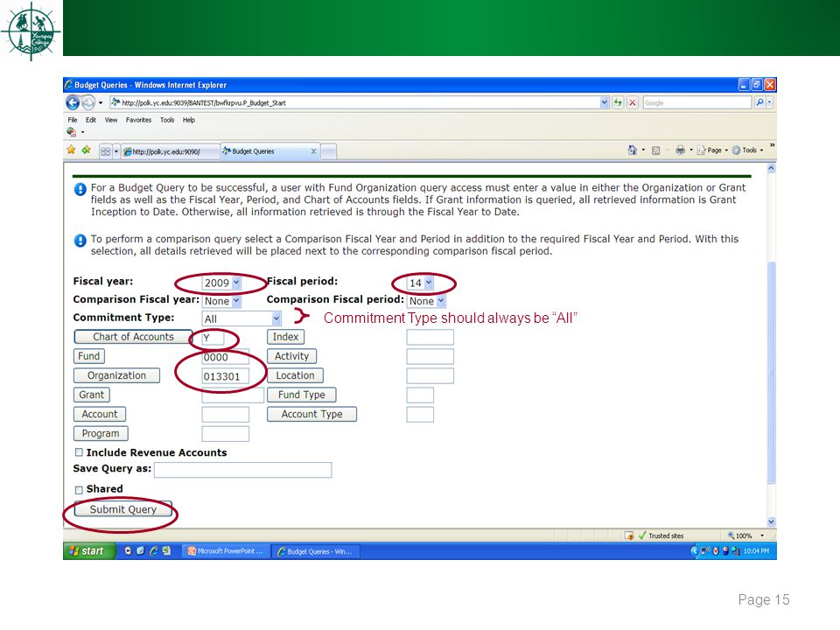This screenshot has height=630, width=840.
Task: Close the Budget Queries tab
Action: 313,151
